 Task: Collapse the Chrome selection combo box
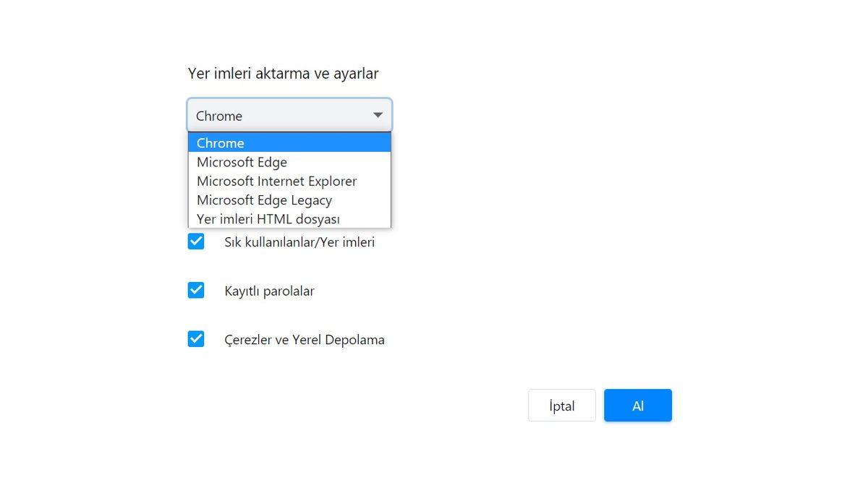pos(289,114)
